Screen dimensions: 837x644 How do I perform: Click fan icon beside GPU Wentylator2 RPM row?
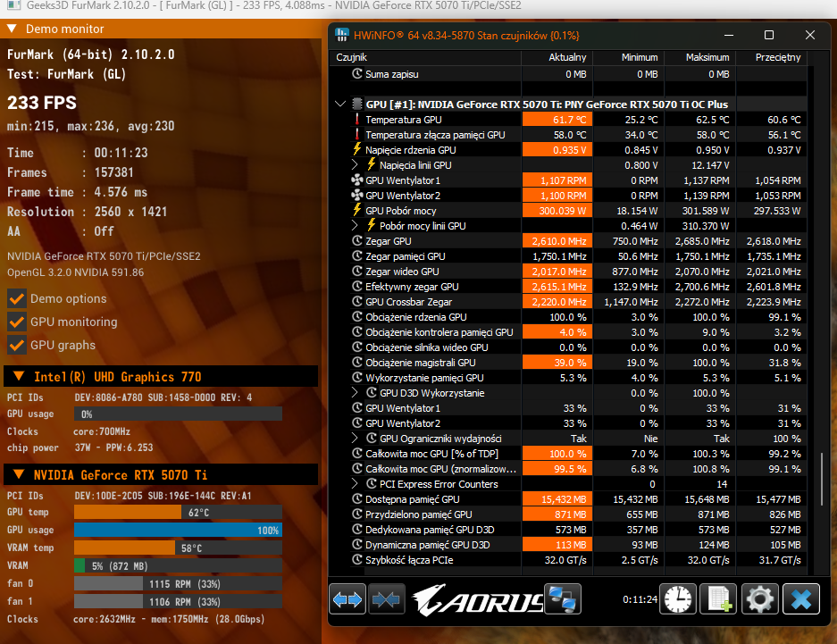pos(357,196)
